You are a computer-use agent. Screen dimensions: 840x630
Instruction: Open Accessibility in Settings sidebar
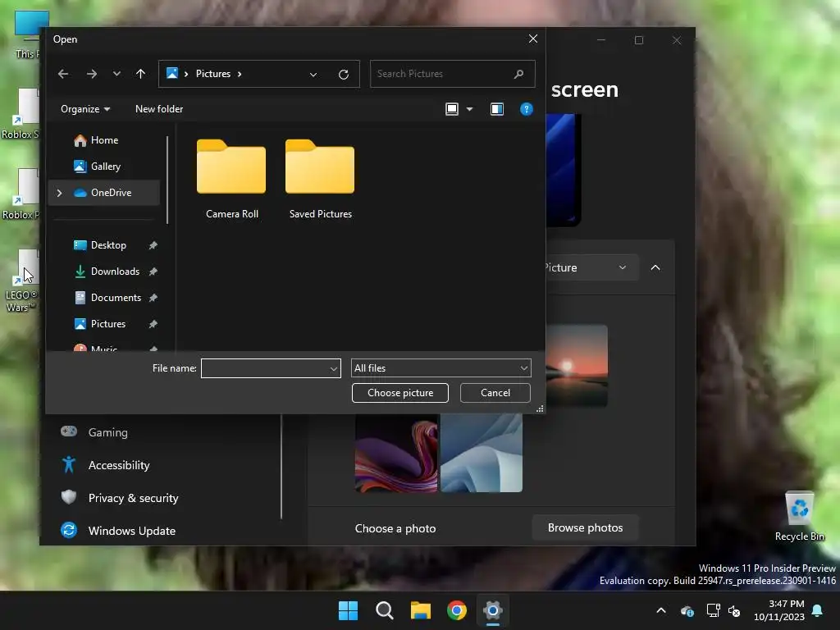coord(119,465)
